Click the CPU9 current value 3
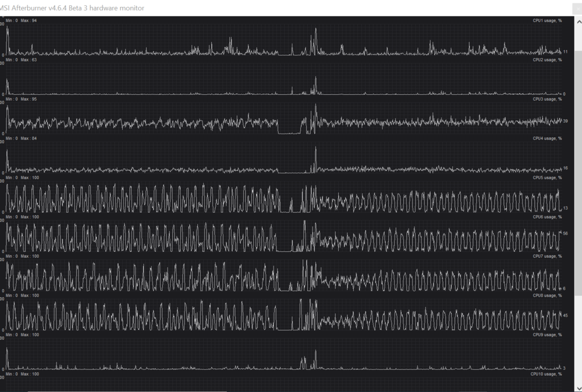 tap(564, 368)
